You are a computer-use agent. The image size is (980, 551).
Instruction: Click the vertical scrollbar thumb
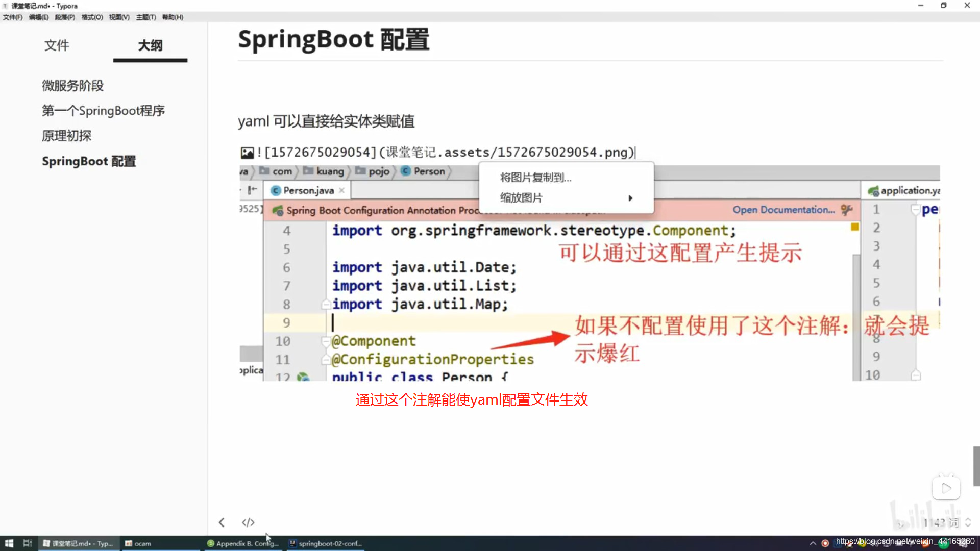(x=976, y=466)
